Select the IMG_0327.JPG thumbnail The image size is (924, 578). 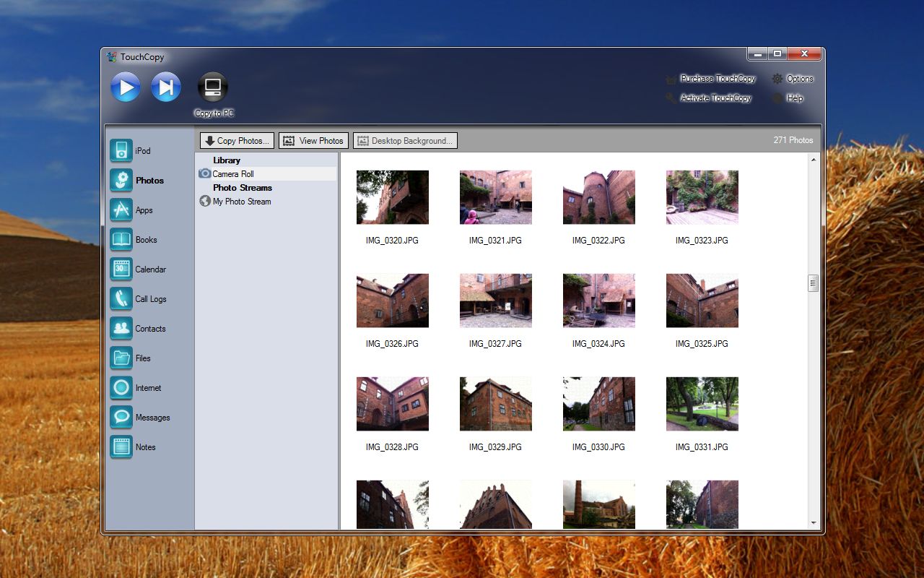(496, 301)
